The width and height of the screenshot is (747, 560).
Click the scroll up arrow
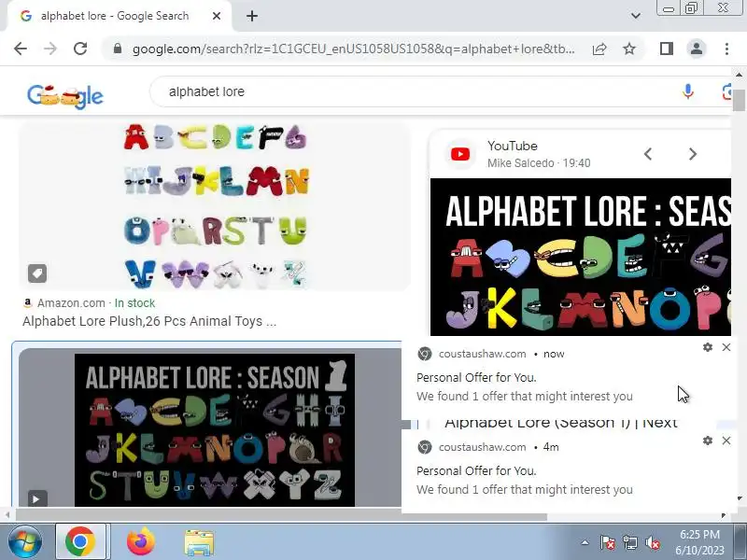point(739,75)
